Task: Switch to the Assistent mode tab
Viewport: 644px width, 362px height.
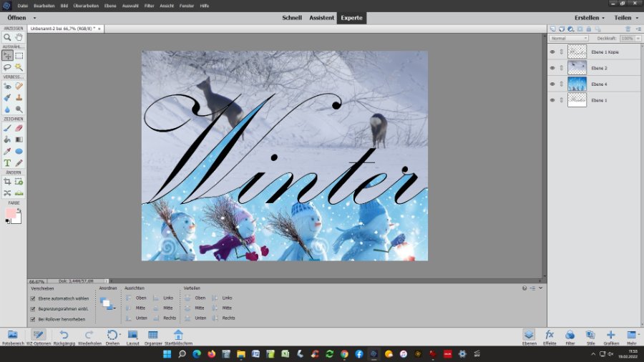Action: [321, 18]
